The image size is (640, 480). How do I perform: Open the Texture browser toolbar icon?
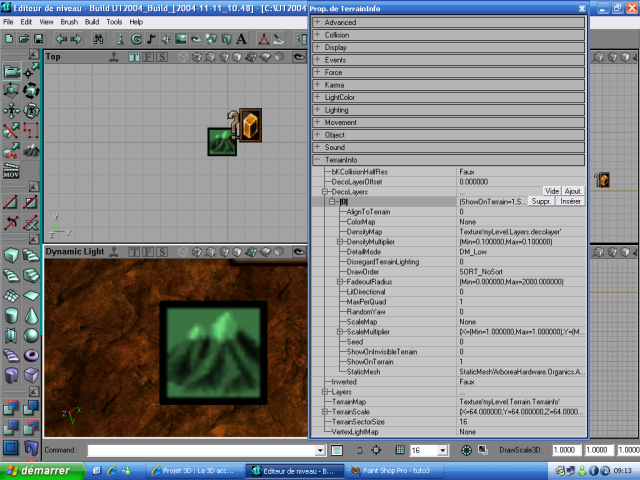point(181,39)
